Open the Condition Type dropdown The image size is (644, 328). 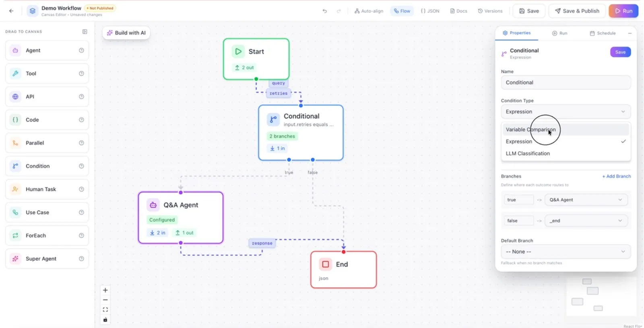point(566,111)
